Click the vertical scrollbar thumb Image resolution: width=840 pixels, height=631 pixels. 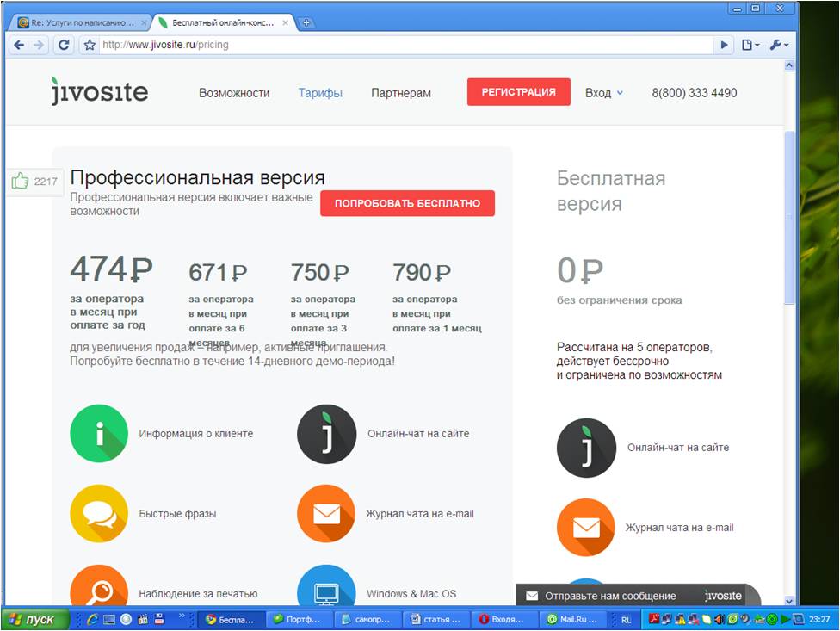point(789,218)
